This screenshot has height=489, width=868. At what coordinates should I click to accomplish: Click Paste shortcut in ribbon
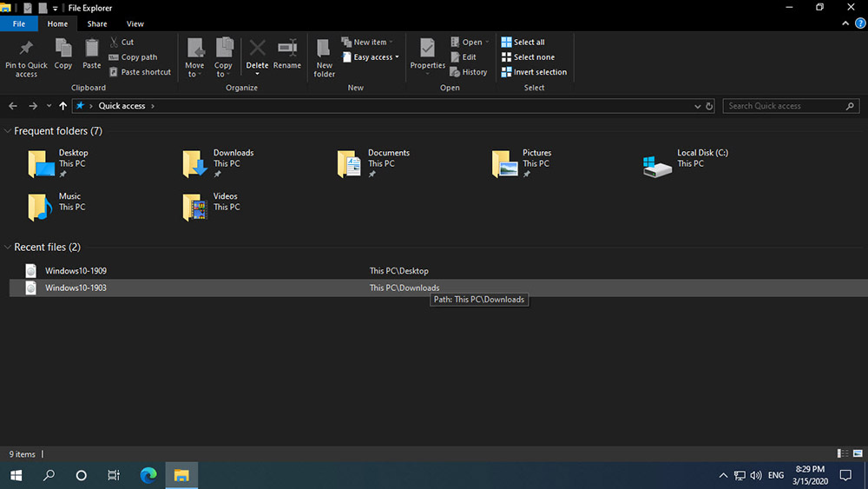click(141, 72)
